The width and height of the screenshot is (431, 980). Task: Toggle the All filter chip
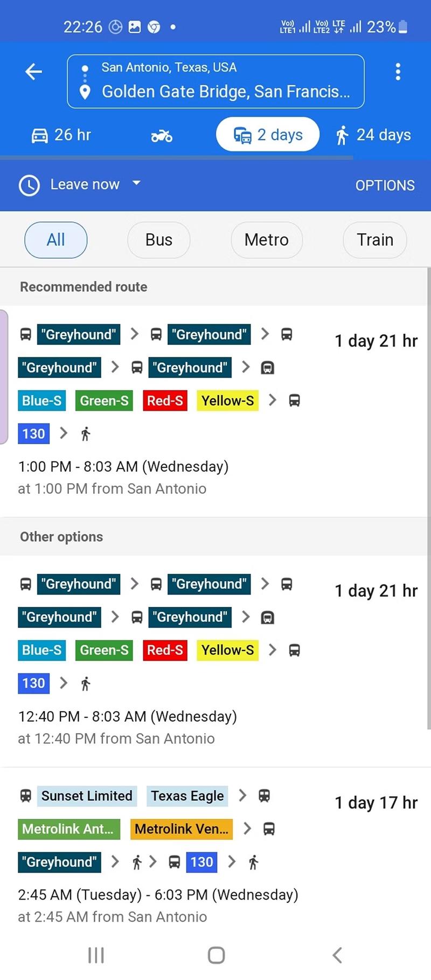(x=56, y=240)
